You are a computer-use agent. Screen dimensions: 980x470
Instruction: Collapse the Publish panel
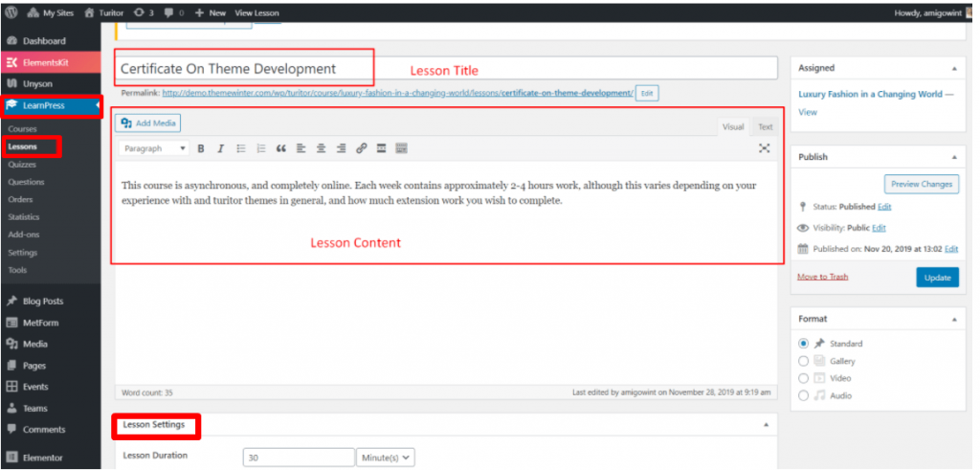click(x=954, y=157)
